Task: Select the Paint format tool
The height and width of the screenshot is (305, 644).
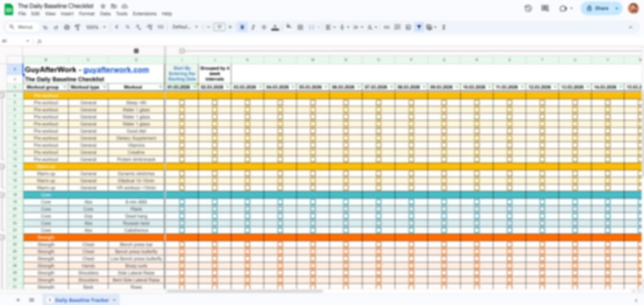Action: pos(77,27)
